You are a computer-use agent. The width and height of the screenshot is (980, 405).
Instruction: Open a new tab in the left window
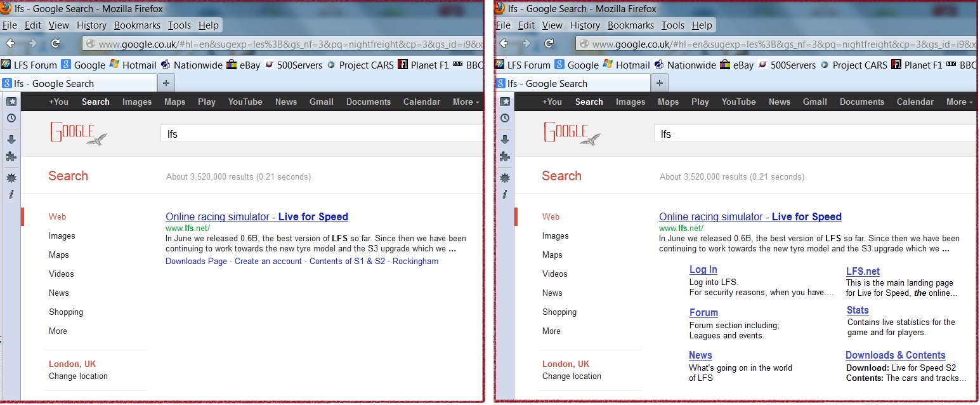166,83
